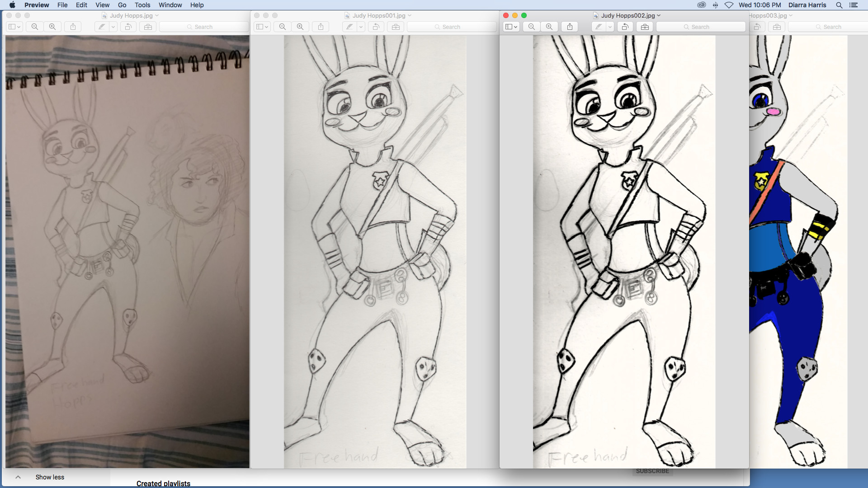Open the View menu

tap(102, 5)
